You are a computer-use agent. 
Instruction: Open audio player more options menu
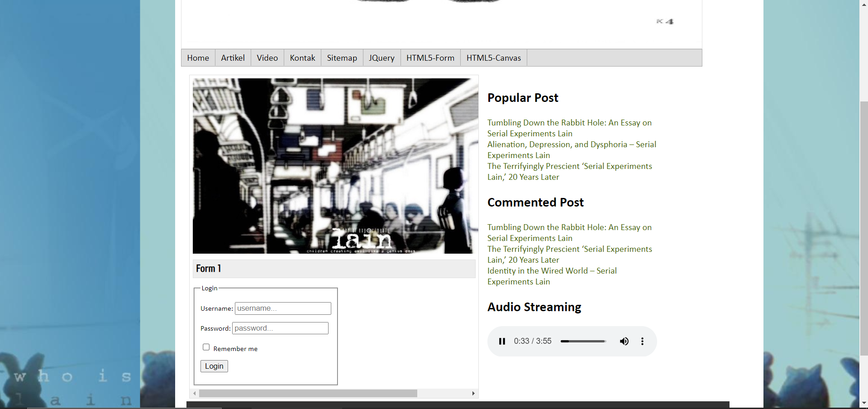(642, 341)
